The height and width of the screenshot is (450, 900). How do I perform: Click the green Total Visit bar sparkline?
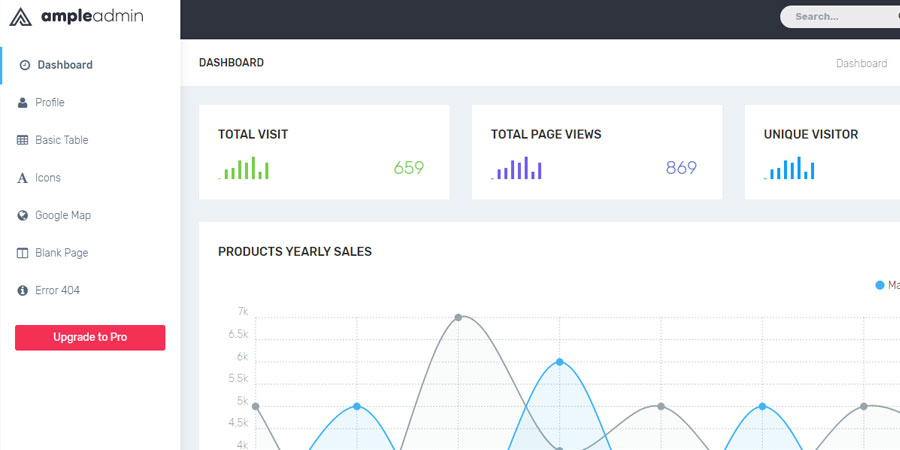click(x=244, y=168)
